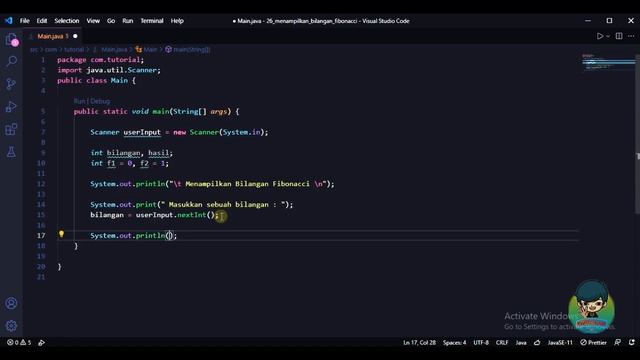
Task: Click the Debug CodeLens link above main
Action: (100, 101)
